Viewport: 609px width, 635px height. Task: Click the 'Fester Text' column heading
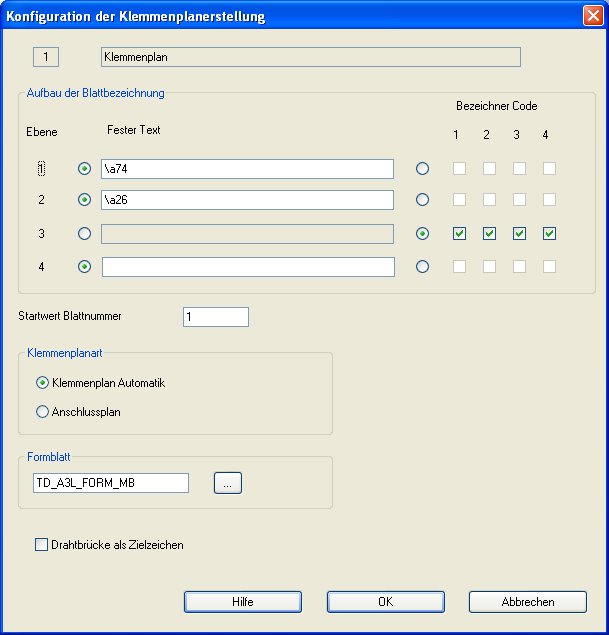[134, 130]
